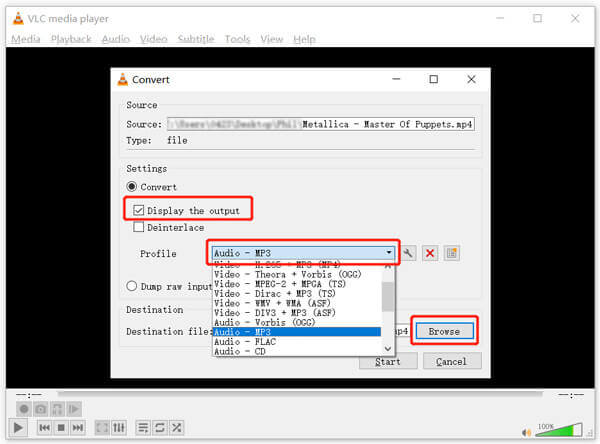The height and width of the screenshot is (444, 600).
Task: Open the Media menu
Action: 26,39
